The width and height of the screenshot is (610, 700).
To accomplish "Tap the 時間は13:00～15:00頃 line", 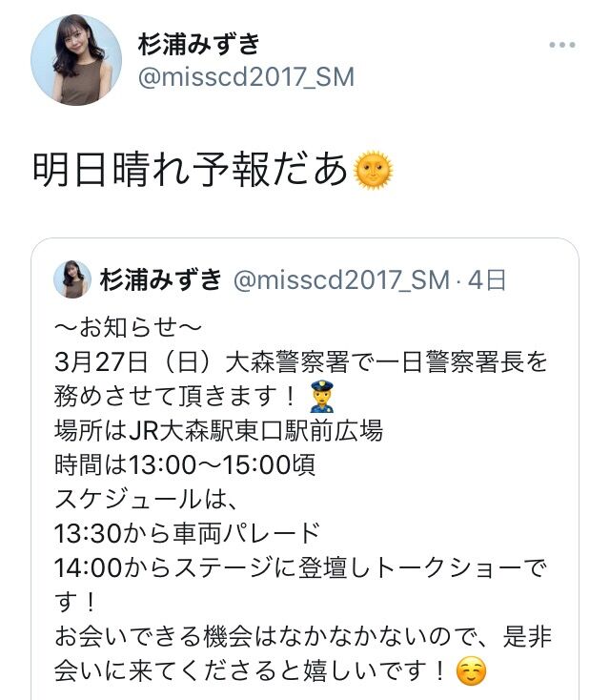I will (x=185, y=464).
